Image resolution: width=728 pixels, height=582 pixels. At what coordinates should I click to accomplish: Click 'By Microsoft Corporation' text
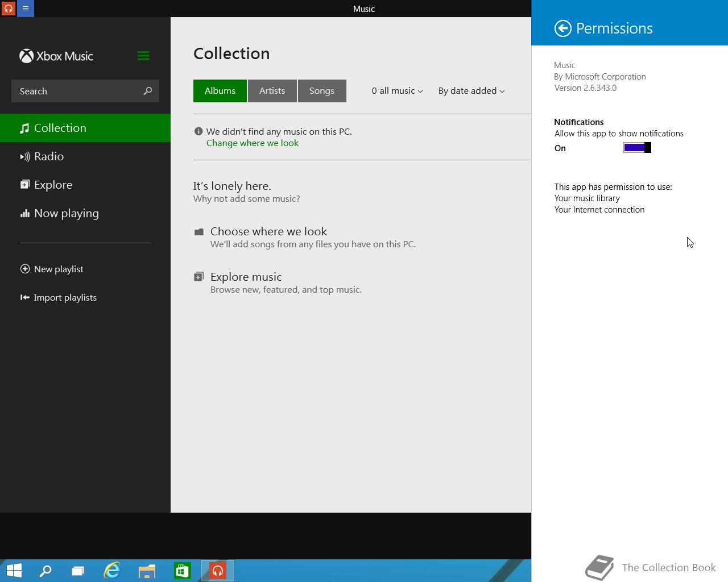[600, 77]
